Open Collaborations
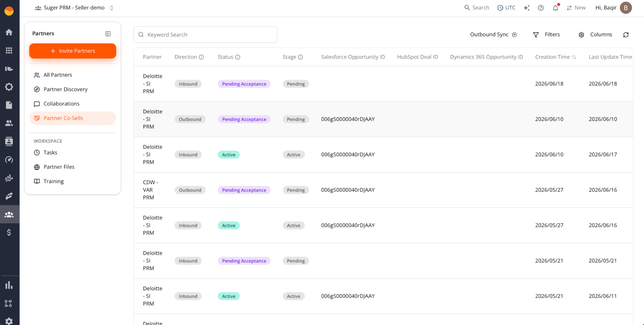This screenshot has width=644, height=325. click(x=73, y=104)
